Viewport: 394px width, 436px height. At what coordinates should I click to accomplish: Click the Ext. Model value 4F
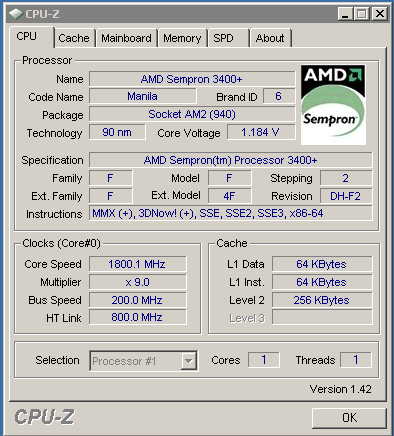click(230, 196)
